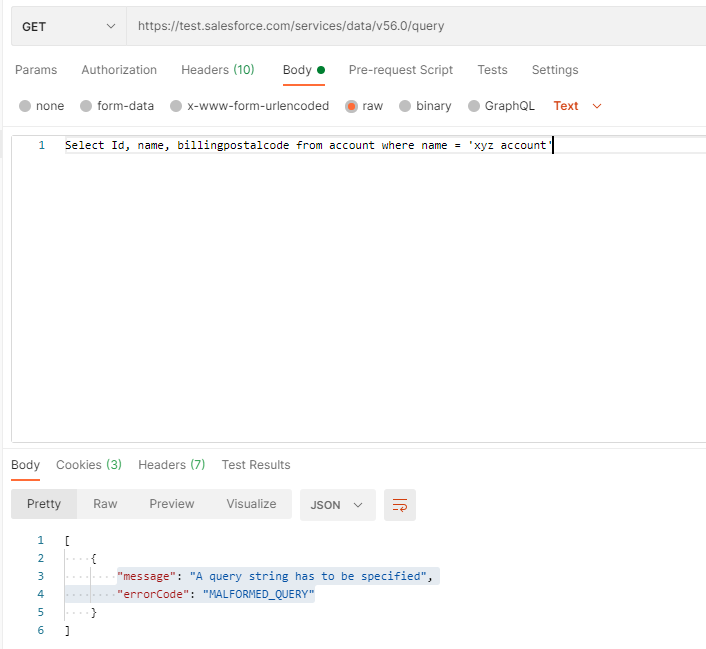This screenshot has width=706, height=649.
Task: Switch response view to Raw
Action: pos(105,504)
